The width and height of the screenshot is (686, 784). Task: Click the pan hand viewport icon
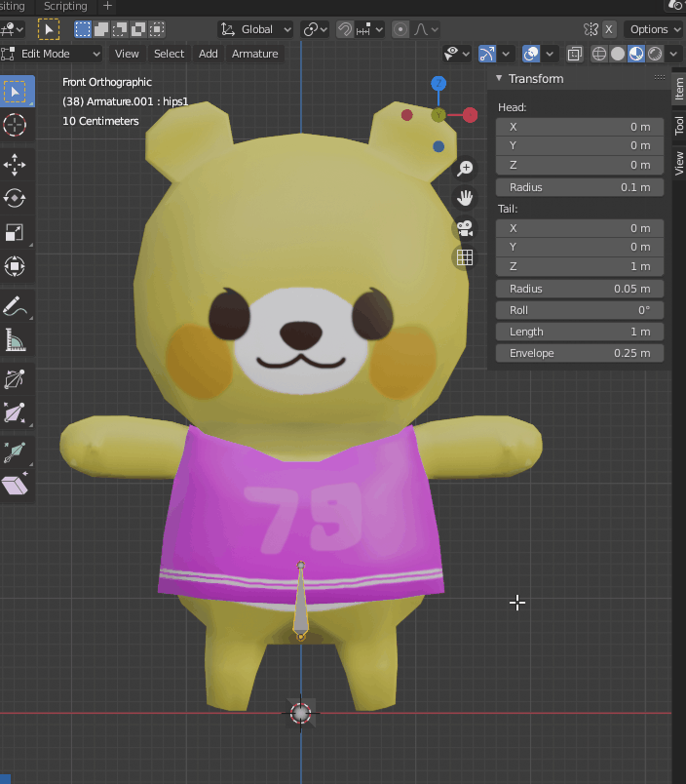(x=465, y=198)
